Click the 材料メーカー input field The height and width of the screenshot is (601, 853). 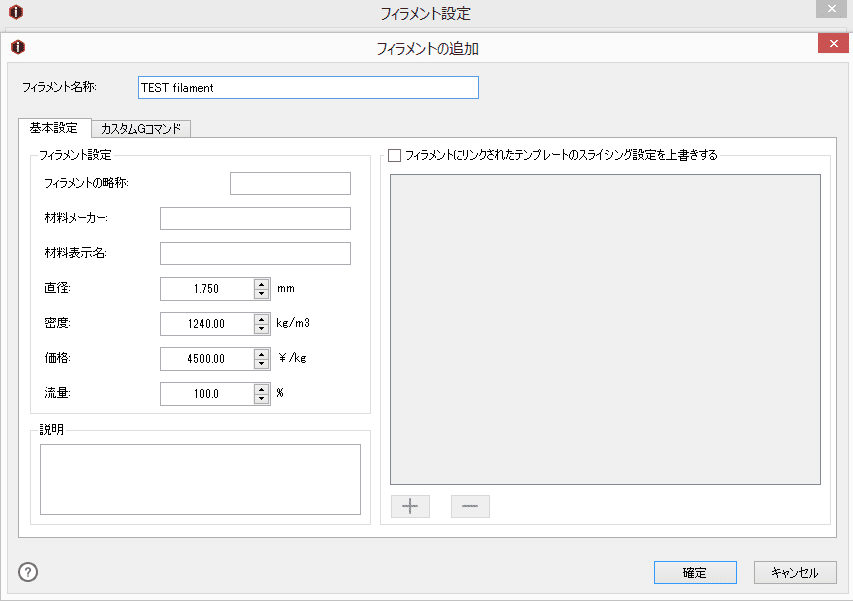254,218
